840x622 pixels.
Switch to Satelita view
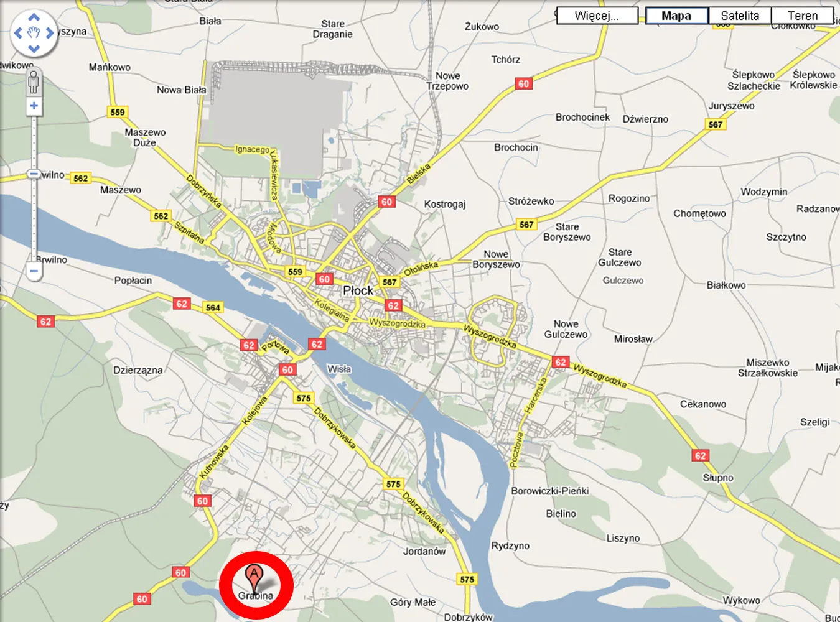[740, 16]
